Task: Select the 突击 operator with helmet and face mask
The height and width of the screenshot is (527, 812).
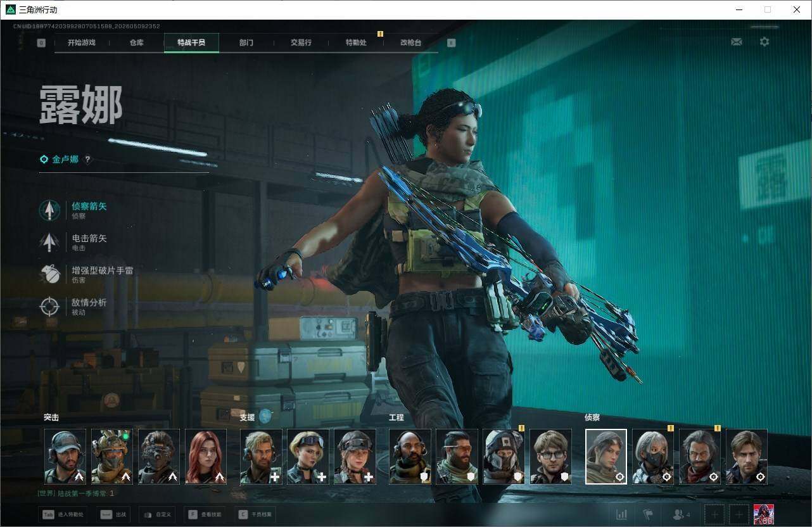Action: [x=112, y=457]
